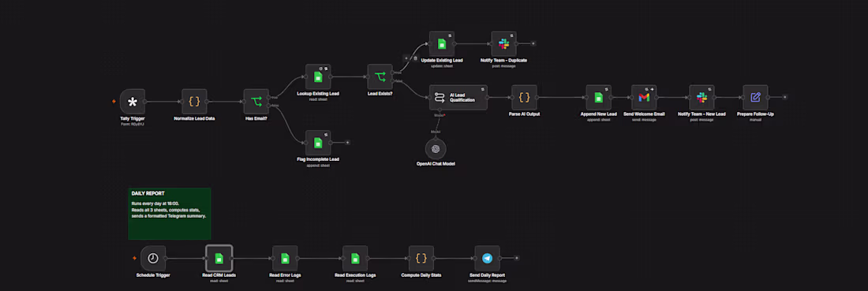Add a node after Send Daily Report

coord(517,258)
